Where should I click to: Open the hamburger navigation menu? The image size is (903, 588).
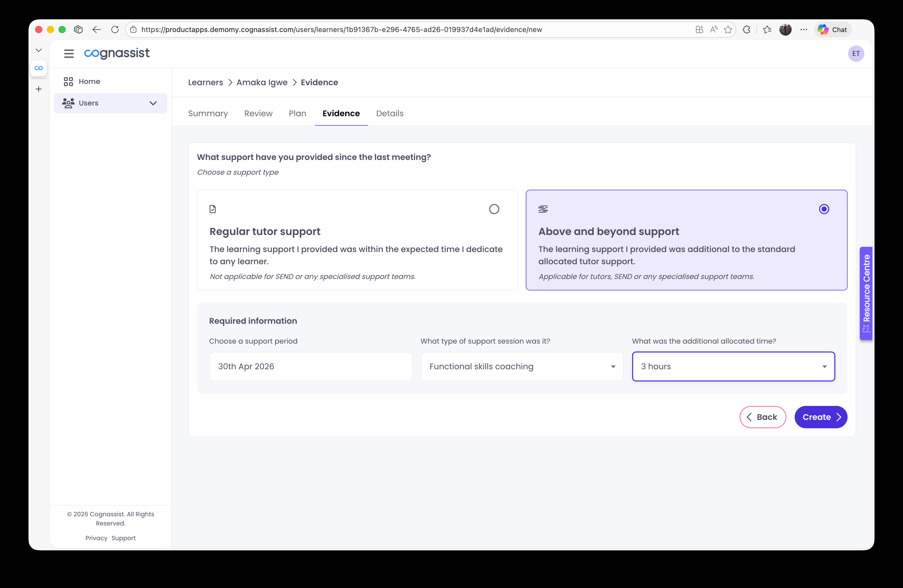point(69,53)
